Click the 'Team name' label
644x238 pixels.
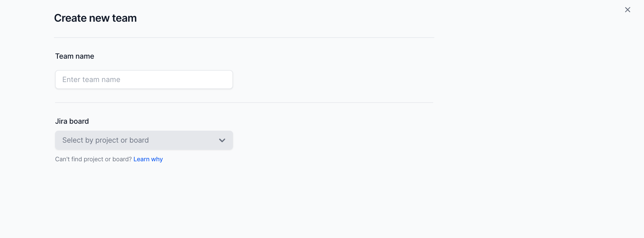(x=75, y=56)
